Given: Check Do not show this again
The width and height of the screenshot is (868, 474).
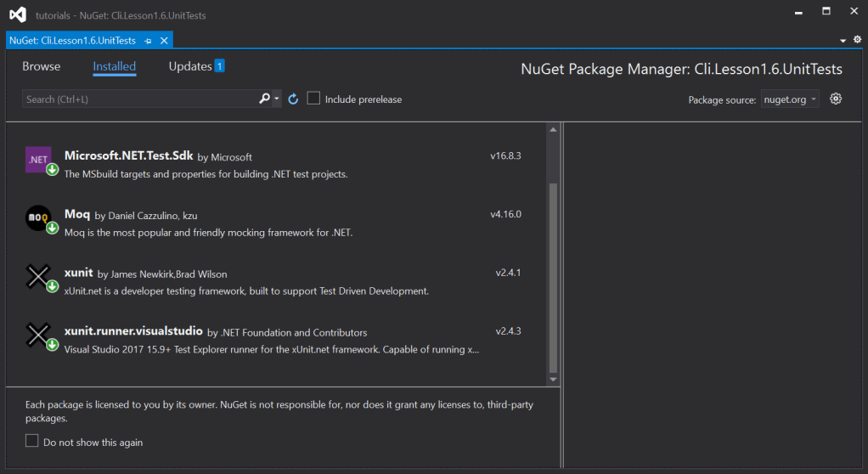Looking at the screenshot, I should (x=32, y=441).
